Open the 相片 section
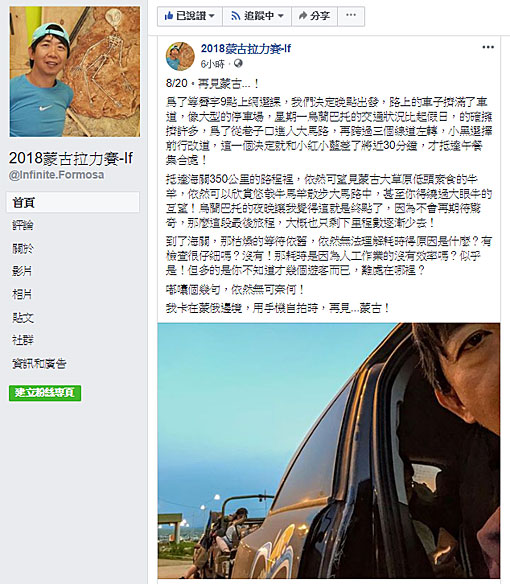Screen dimensions: 510x584 coord(22,294)
